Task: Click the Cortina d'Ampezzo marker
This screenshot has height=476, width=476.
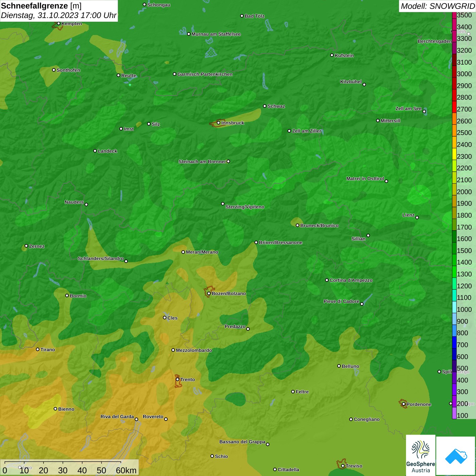Action: [x=327, y=280]
